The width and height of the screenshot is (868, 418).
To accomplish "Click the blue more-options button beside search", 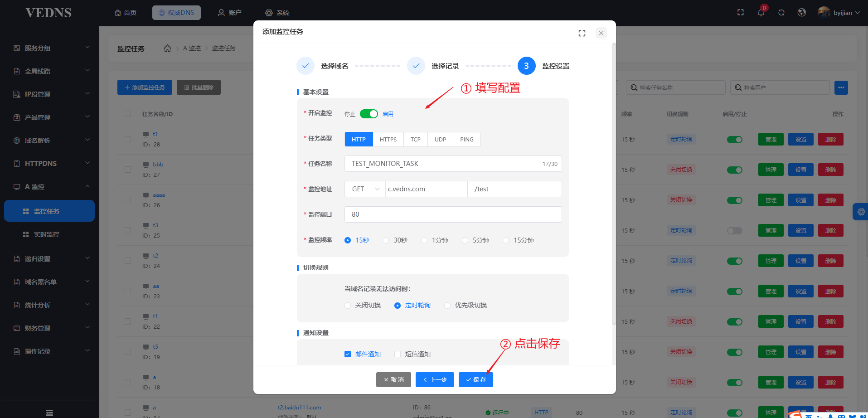I will point(841,87).
